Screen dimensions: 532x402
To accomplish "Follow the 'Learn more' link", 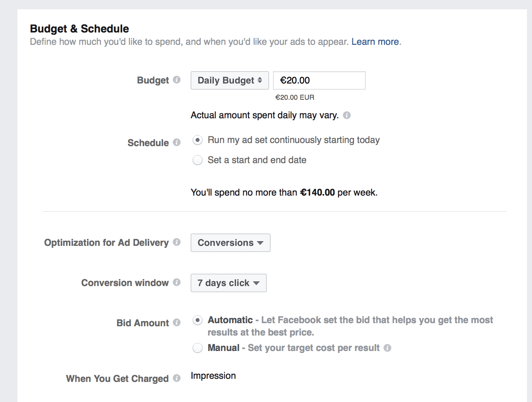I will (375, 42).
